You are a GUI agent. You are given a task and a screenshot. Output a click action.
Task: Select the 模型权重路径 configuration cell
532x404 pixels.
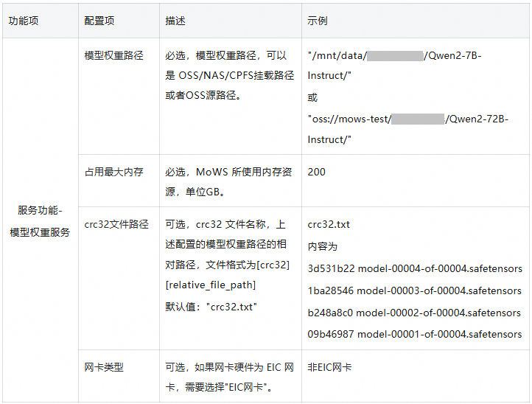[119, 96]
